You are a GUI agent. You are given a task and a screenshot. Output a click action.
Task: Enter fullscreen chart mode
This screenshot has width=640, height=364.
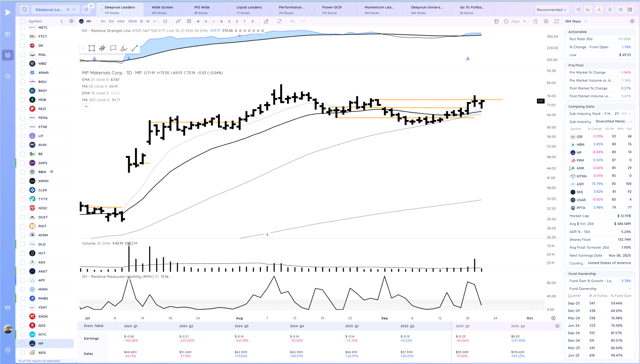click(556, 21)
